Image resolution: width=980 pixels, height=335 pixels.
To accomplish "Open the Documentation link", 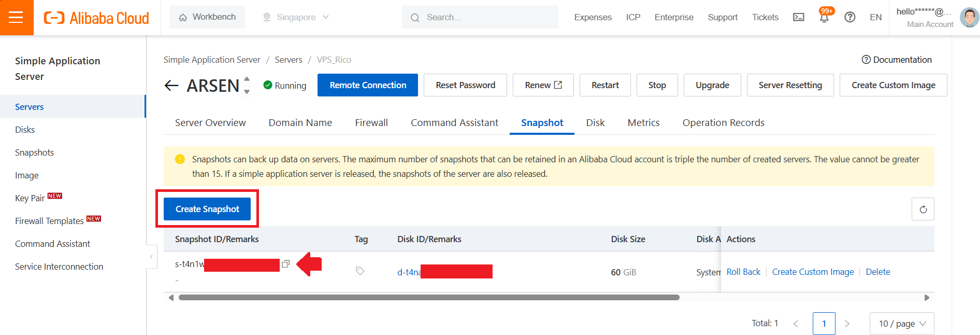I will coord(897,60).
